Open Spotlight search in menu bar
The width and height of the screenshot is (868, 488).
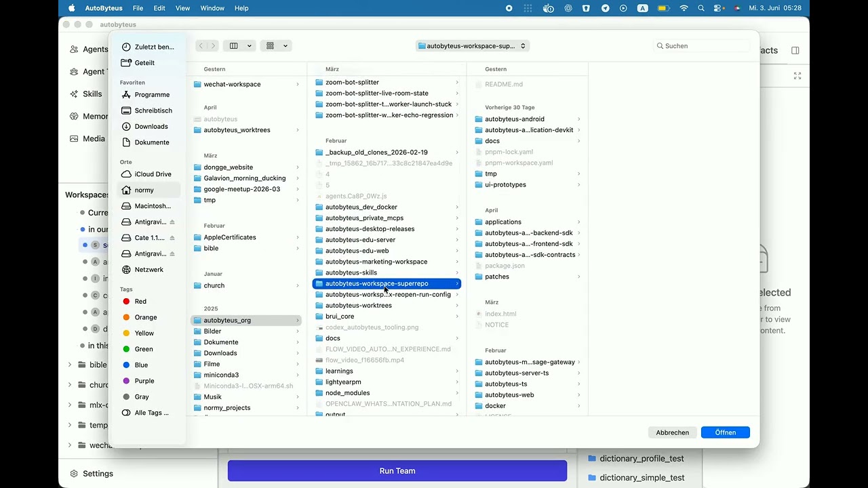pos(701,8)
